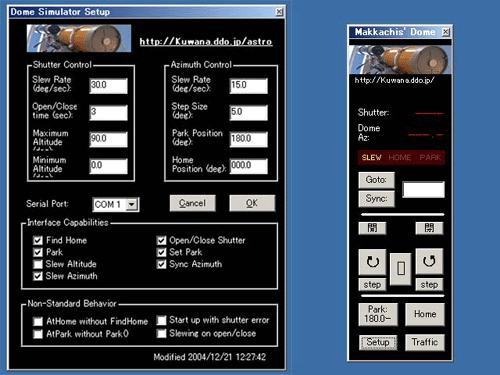Image resolution: width=500 pixels, height=375 pixels.
Task: Click the Goto azimuth input field
Action: [x=423, y=190]
